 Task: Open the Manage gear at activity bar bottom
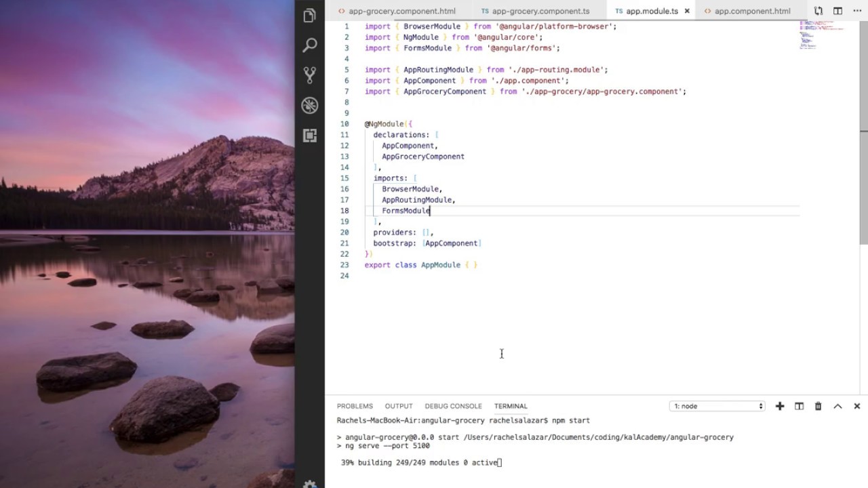310,484
